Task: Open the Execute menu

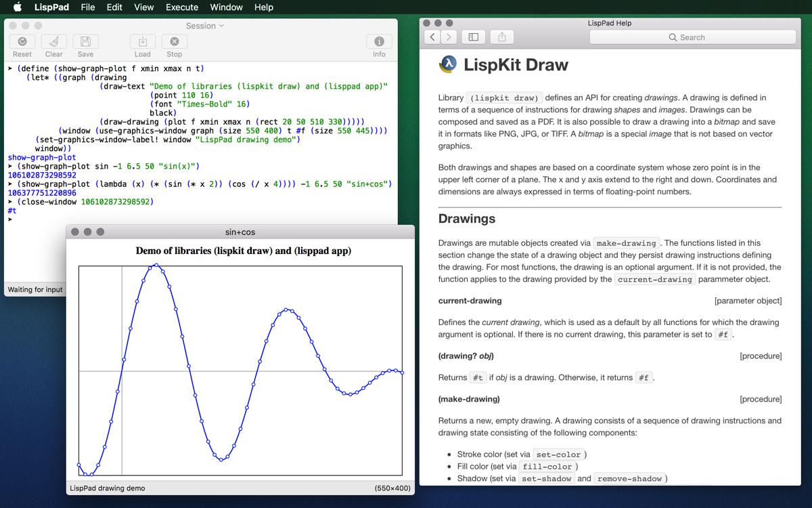Action: 182,7
